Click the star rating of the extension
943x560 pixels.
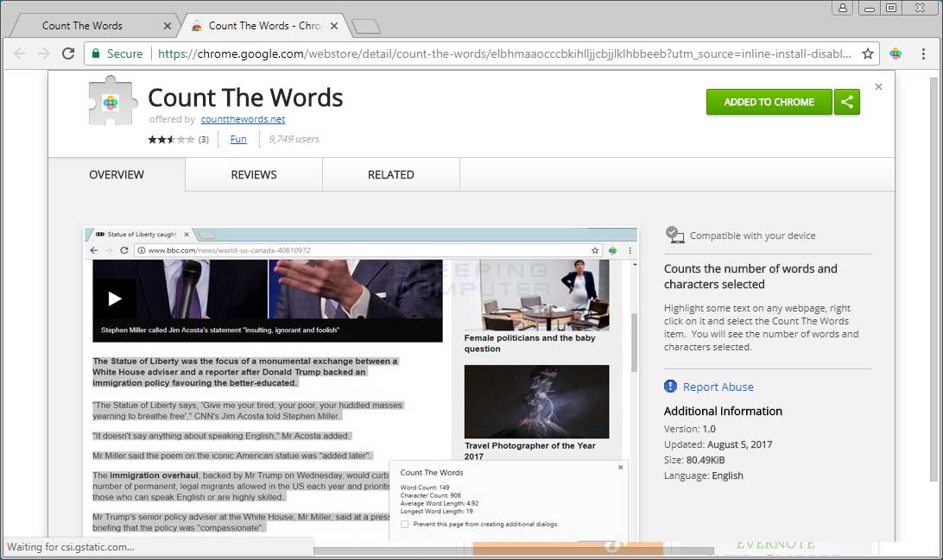tap(171, 140)
